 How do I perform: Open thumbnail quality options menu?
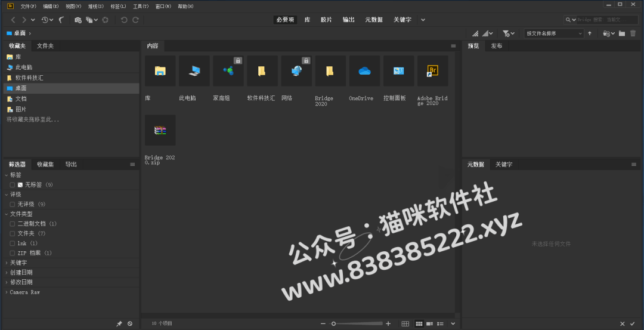coord(487,33)
